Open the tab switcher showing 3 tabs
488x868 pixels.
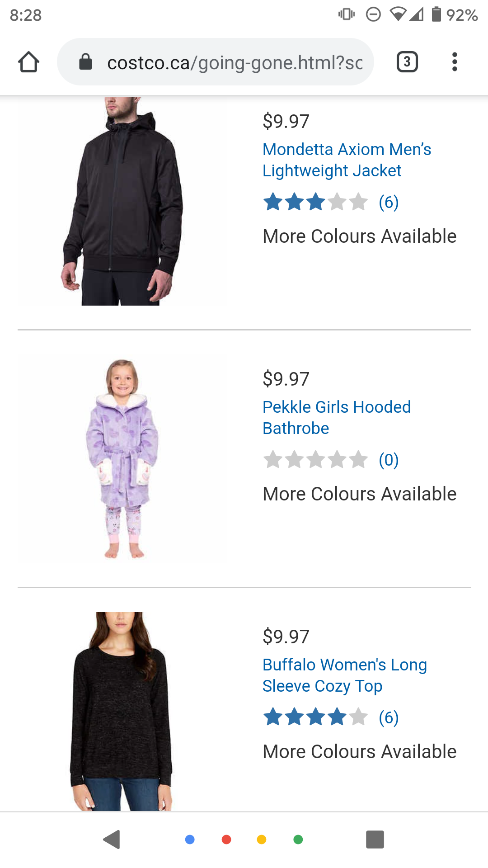tap(407, 62)
